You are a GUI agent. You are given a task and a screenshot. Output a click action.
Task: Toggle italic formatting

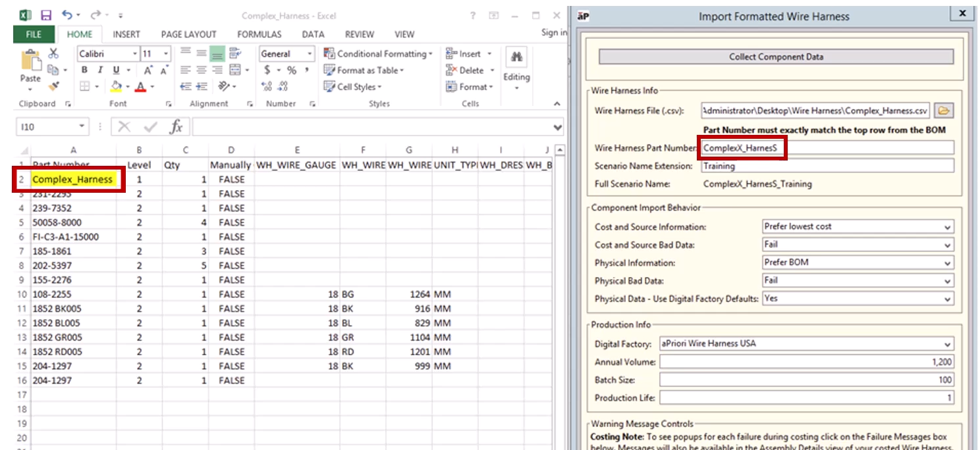(100, 70)
